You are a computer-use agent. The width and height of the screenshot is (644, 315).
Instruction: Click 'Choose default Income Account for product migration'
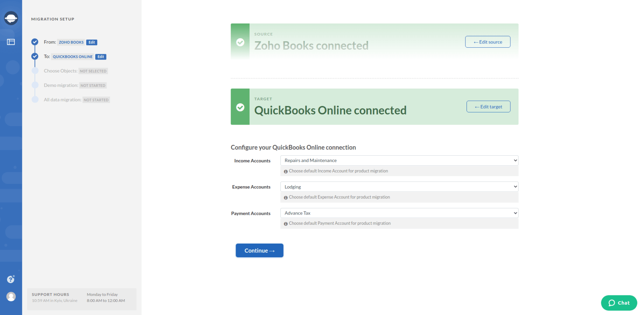(338, 171)
